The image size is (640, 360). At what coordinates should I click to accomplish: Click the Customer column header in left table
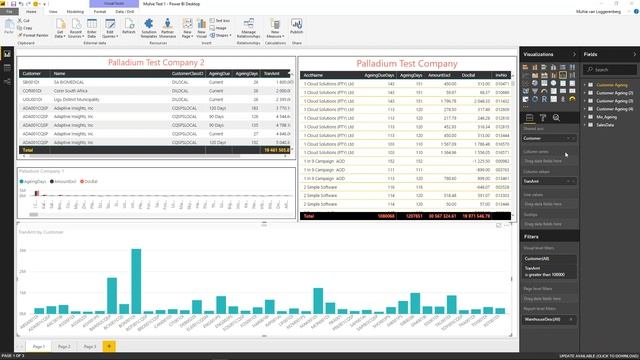coord(31,73)
